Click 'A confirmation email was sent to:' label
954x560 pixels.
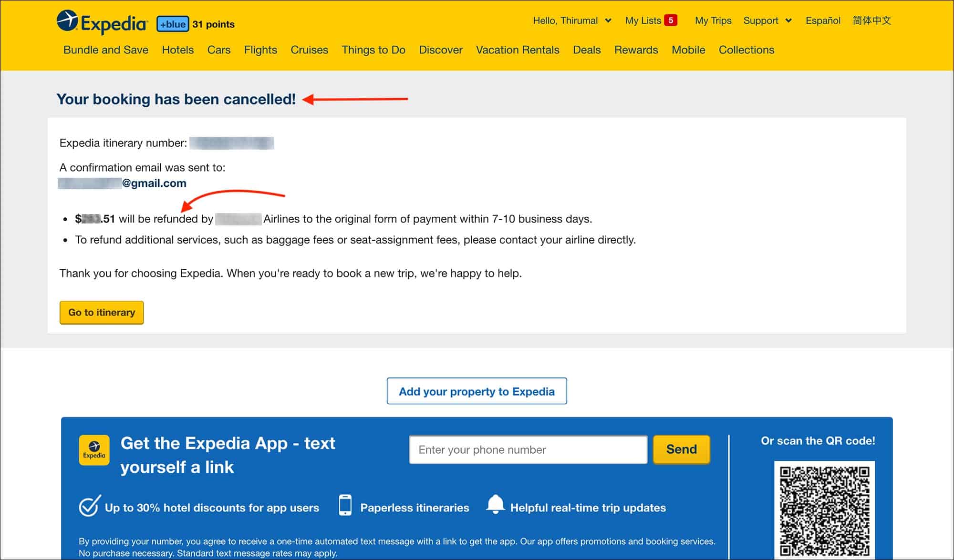tap(142, 168)
